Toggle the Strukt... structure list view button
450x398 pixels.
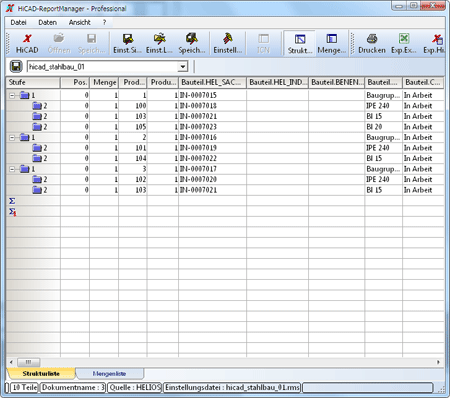click(x=300, y=43)
